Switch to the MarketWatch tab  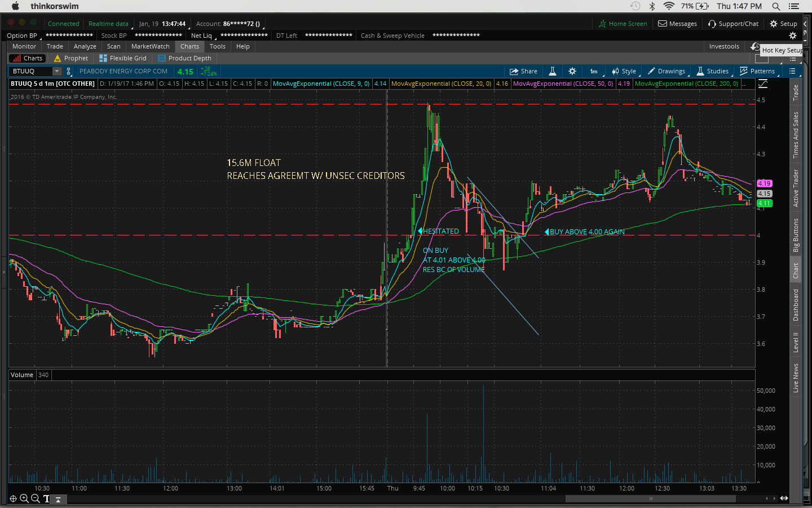pyautogui.click(x=150, y=46)
